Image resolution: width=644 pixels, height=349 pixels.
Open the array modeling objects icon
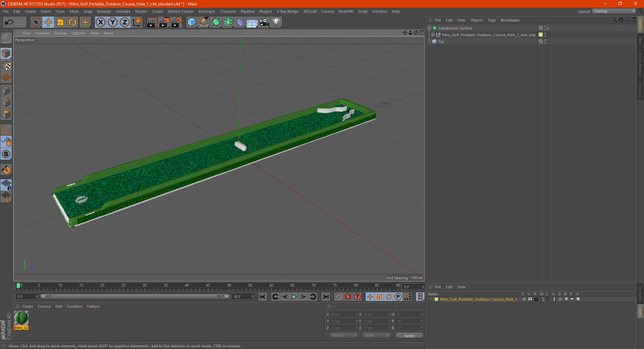[x=228, y=22]
